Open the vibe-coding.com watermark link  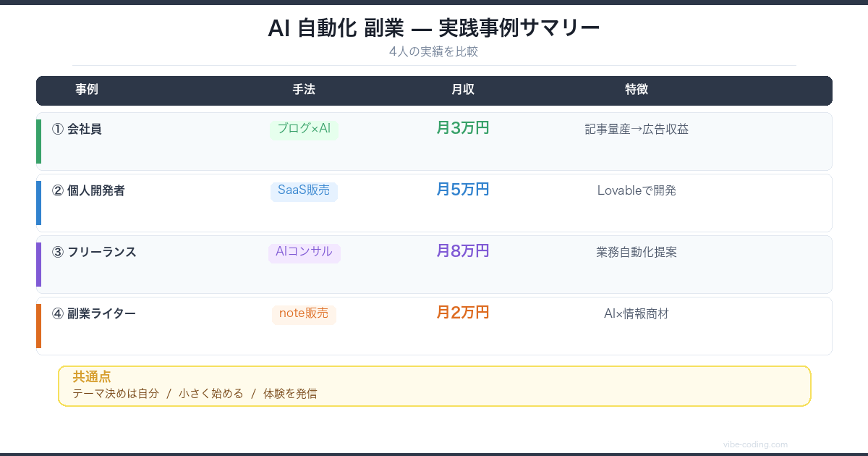pyautogui.click(x=755, y=444)
